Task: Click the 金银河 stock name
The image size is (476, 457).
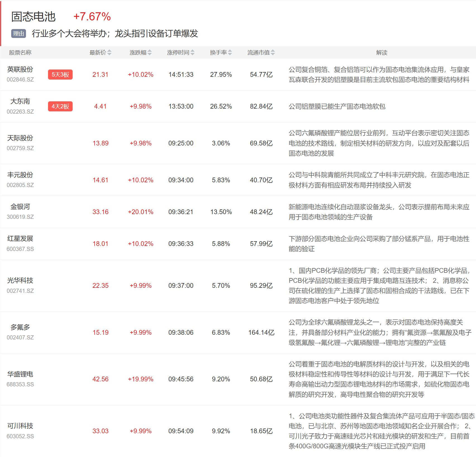Action: click(20, 207)
